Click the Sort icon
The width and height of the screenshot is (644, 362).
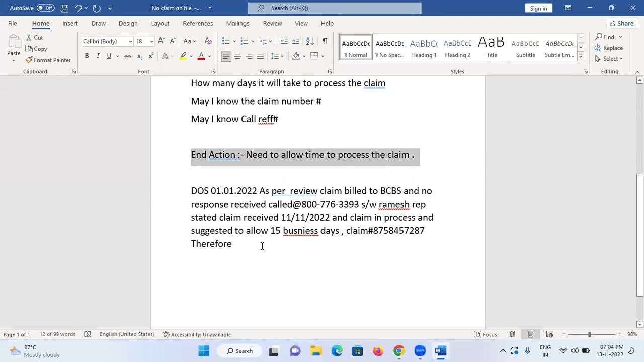pos(310,41)
